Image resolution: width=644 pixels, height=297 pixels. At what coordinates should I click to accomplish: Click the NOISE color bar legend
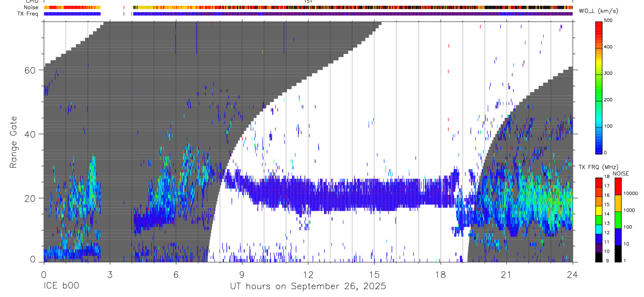617,220
